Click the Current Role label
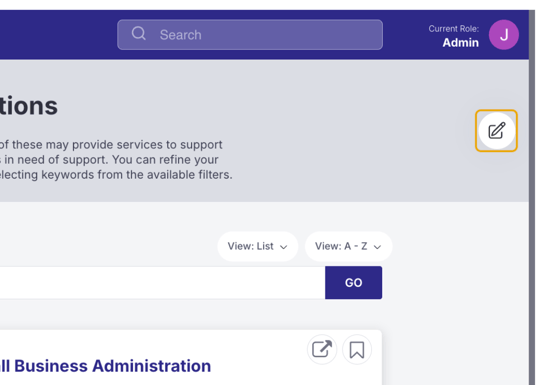The image size is (552, 385). pos(453,29)
